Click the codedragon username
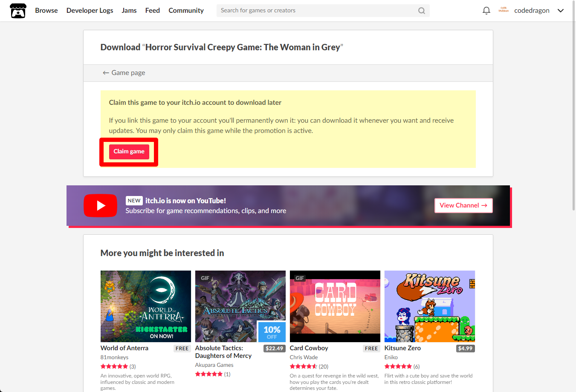The height and width of the screenshot is (392, 576). 532,11
